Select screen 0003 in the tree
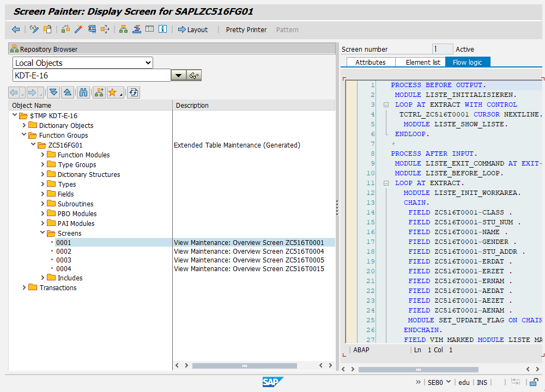The image size is (545, 392). coord(64,260)
